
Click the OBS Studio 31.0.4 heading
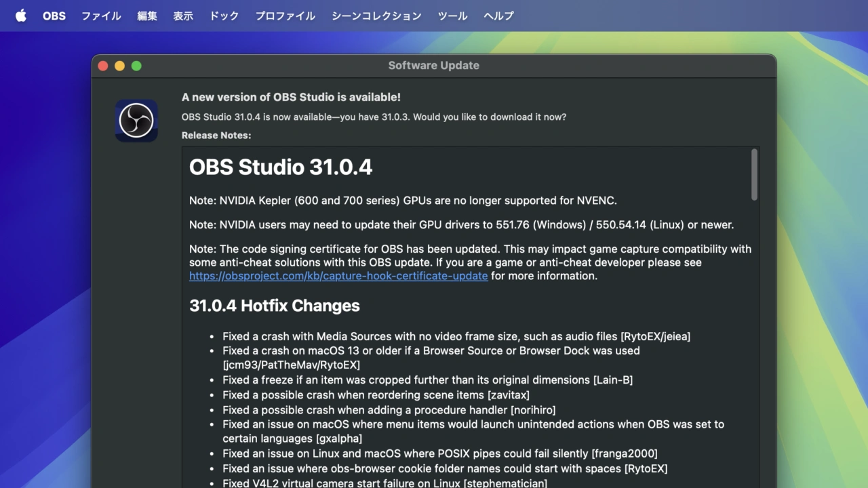tap(281, 167)
